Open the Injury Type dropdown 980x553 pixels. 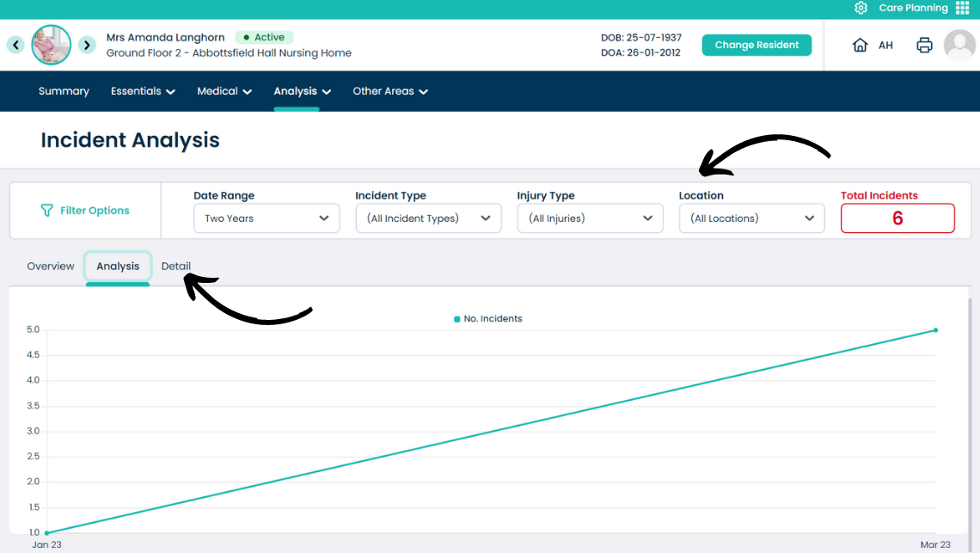(x=590, y=218)
